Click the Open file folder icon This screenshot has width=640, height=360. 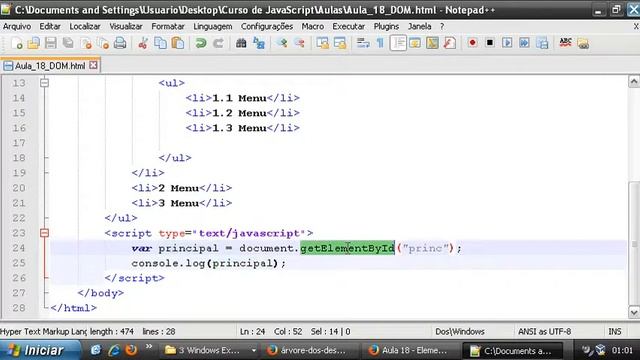[x=33, y=43]
